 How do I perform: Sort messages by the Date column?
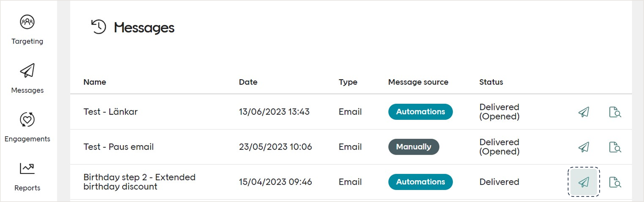click(248, 82)
